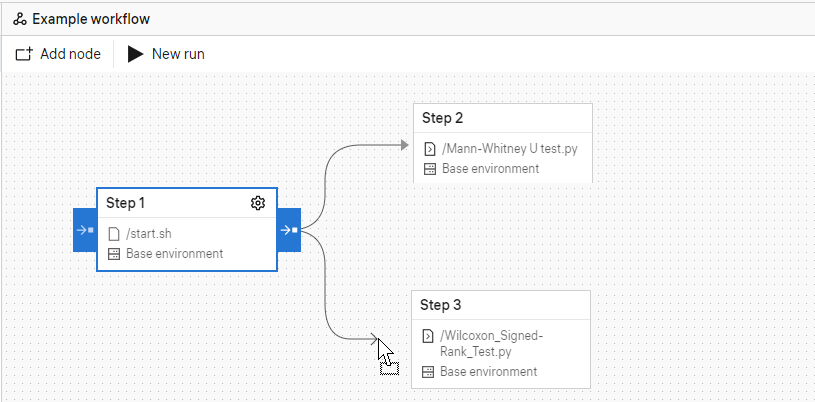This screenshot has width=815, height=402.
Task: Click the environment icon in Step 3
Action: pos(428,372)
